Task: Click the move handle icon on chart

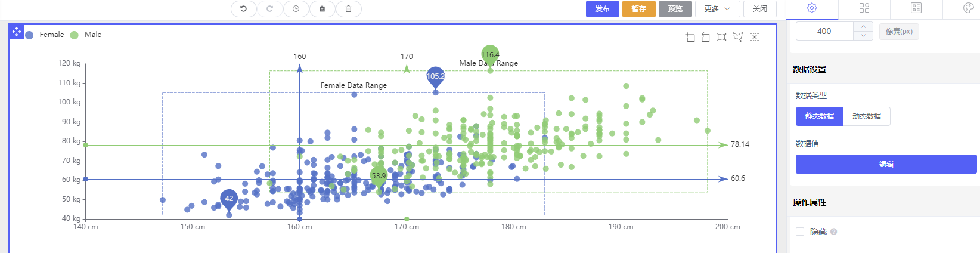Action: pyautogui.click(x=17, y=31)
